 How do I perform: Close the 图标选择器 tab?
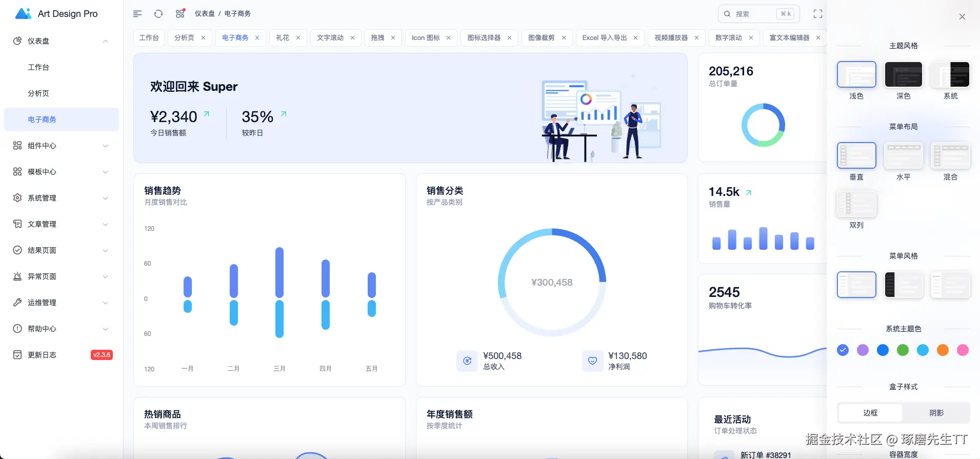(509, 38)
